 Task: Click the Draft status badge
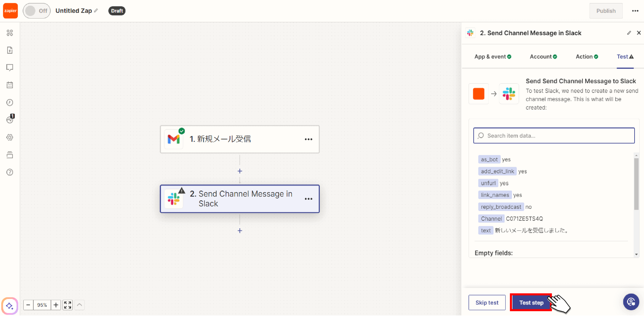[x=117, y=11]
